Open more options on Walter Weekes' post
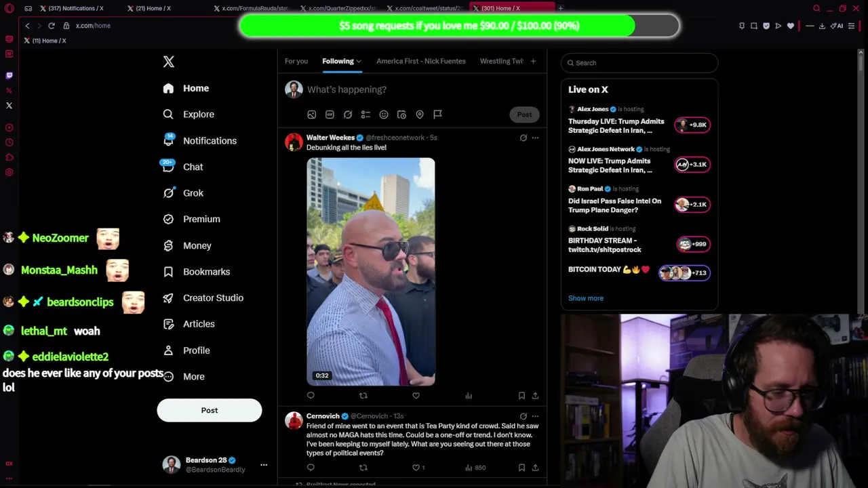Screen dimensions: 868x488 point(535,138)
